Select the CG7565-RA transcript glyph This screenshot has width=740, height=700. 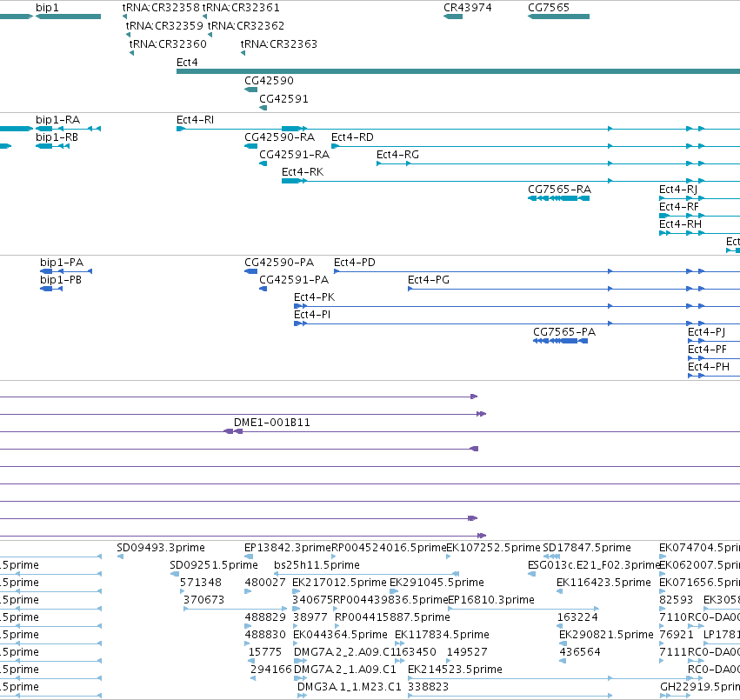[x=559, y=198]
